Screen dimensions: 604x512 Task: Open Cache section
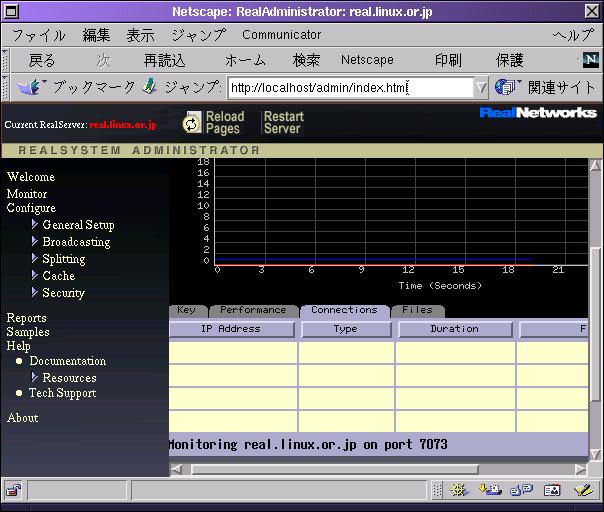(x=59, y=276)
